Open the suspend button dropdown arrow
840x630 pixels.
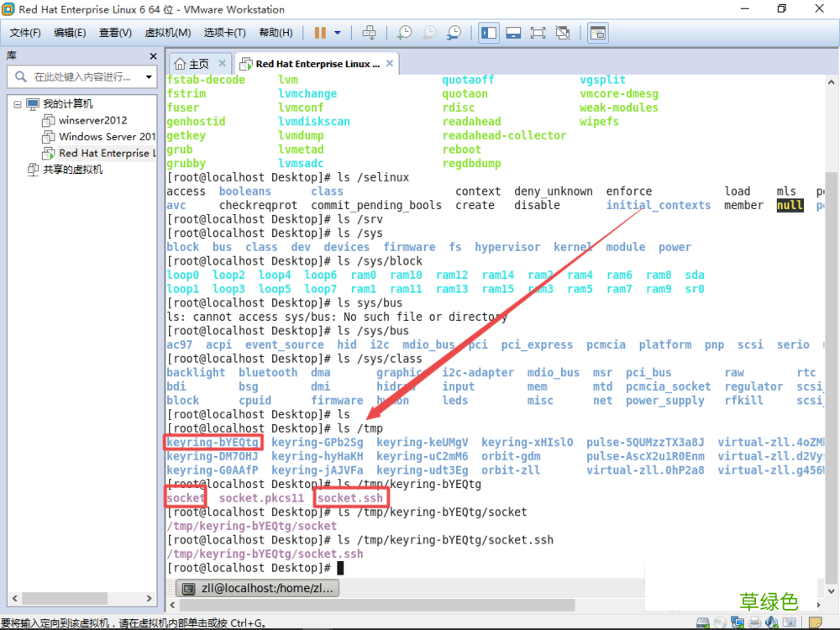pyautogui.click(x=338, y=33)
